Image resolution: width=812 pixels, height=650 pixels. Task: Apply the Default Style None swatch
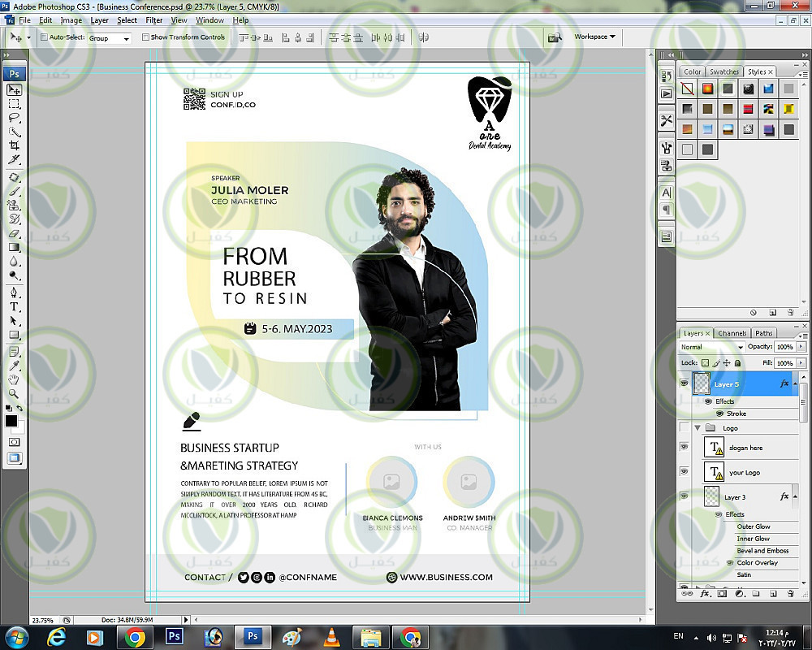pyautogui.click(x=687, y=89)
